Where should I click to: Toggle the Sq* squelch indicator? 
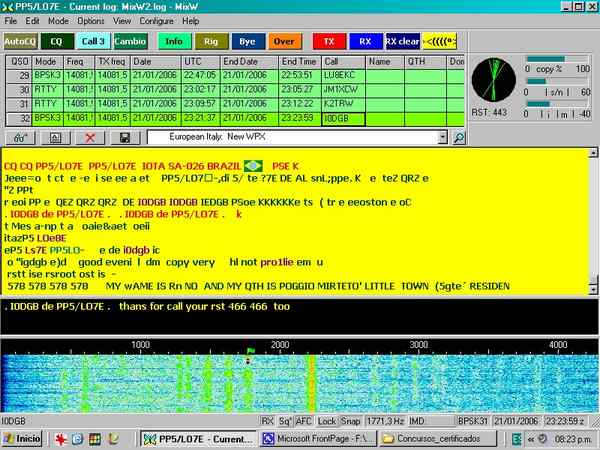pos(285,421)
